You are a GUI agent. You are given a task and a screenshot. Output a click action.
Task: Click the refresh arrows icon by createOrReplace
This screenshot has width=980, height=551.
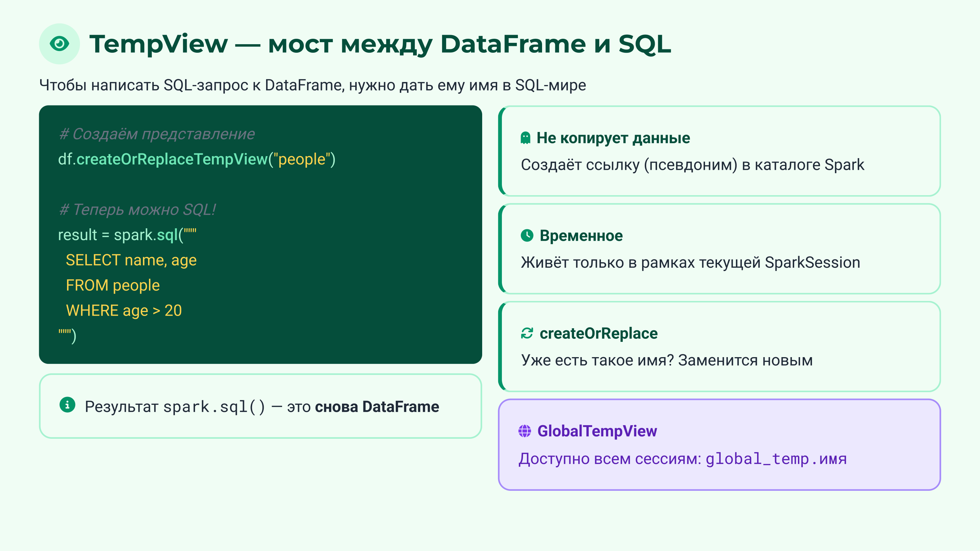pos(527,333)
